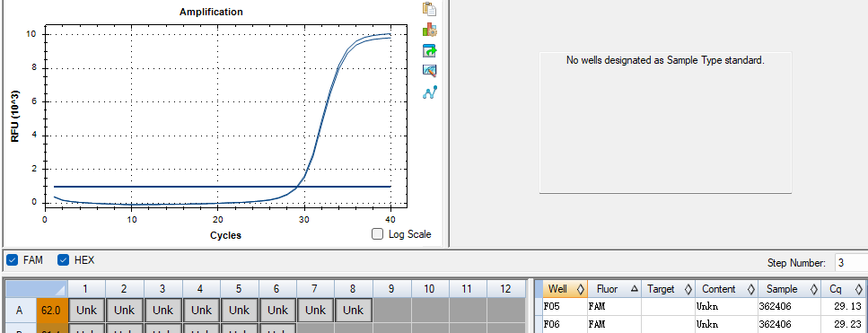This screenshot has width=868, height=333.
Task: Sort the table by Target column
Action: (668, 289)
